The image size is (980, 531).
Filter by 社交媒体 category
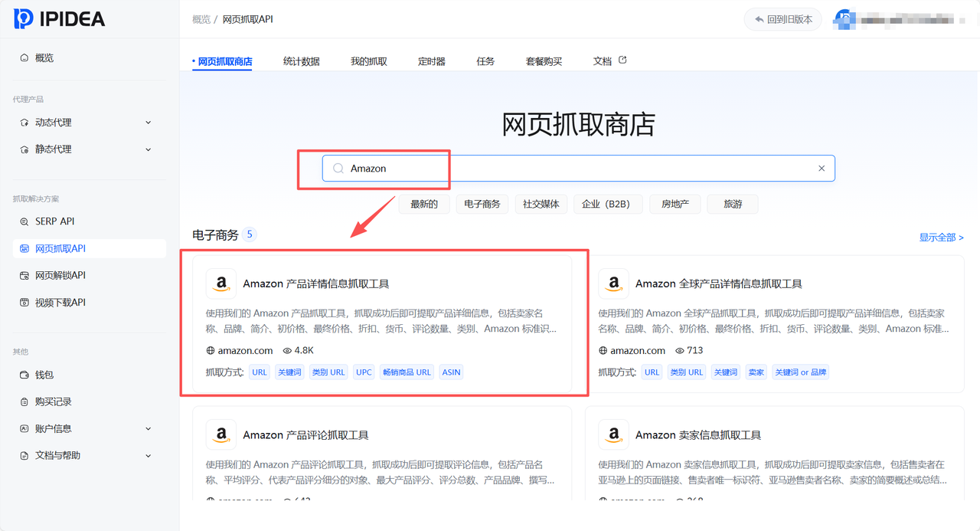click(x=541, y=204)
